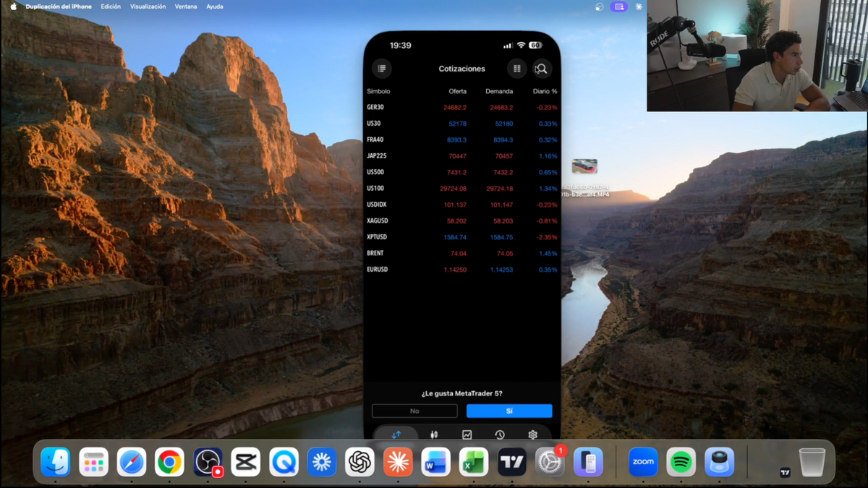Image resolution: width=868 pixels, height=488 pixels.
Task: Open ChatGPT from the Dock
Action: click(359, 462)
